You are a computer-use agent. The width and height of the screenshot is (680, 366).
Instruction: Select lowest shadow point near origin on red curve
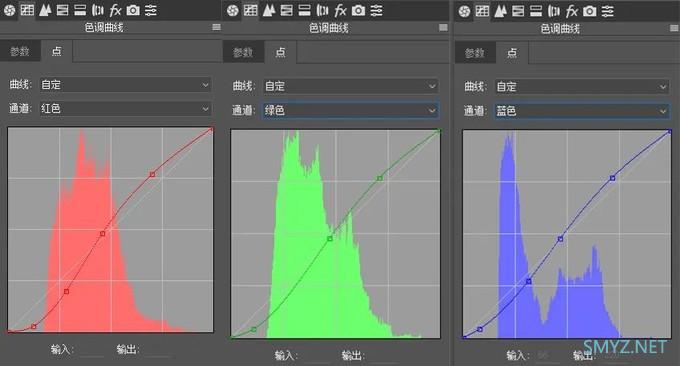click(34, 327)
